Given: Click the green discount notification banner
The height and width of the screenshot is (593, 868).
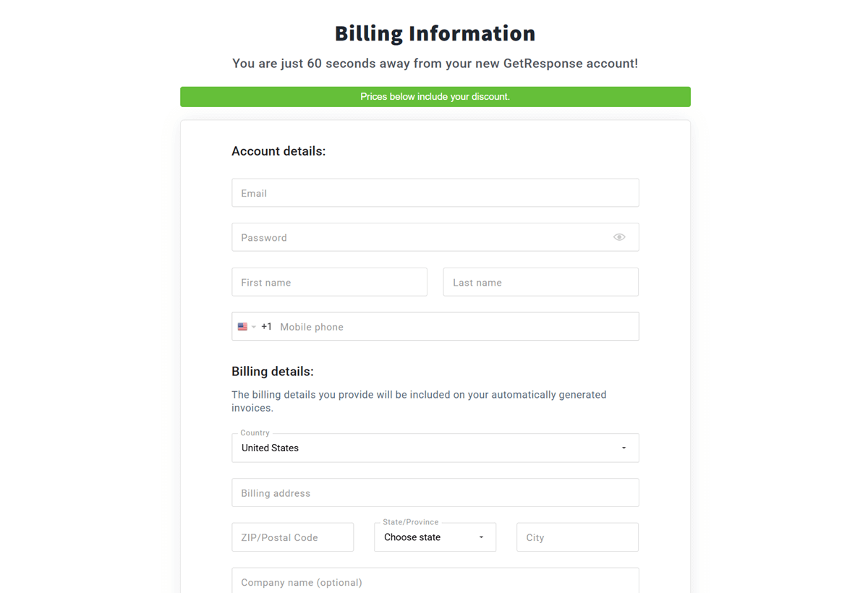Looking at the screenshot, I should 435,96.
